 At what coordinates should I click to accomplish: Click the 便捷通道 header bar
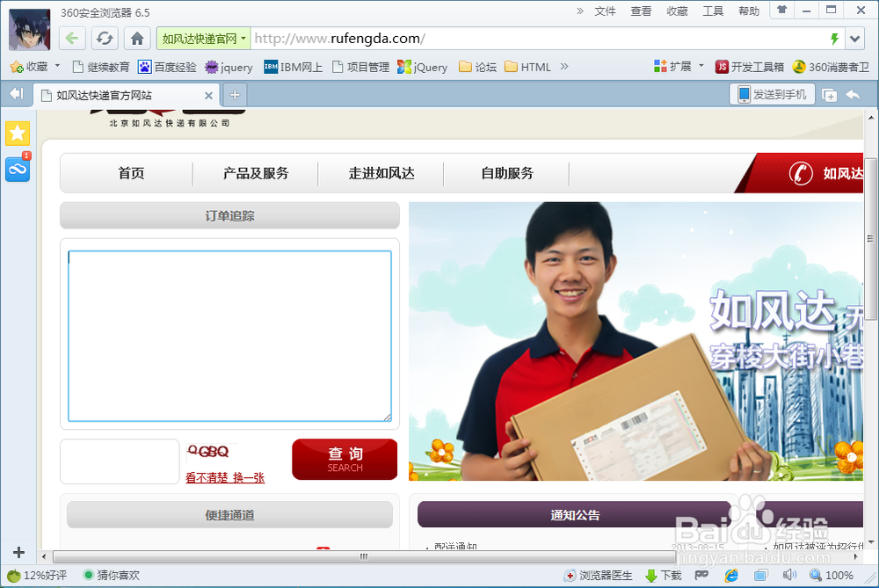point(229,514)
